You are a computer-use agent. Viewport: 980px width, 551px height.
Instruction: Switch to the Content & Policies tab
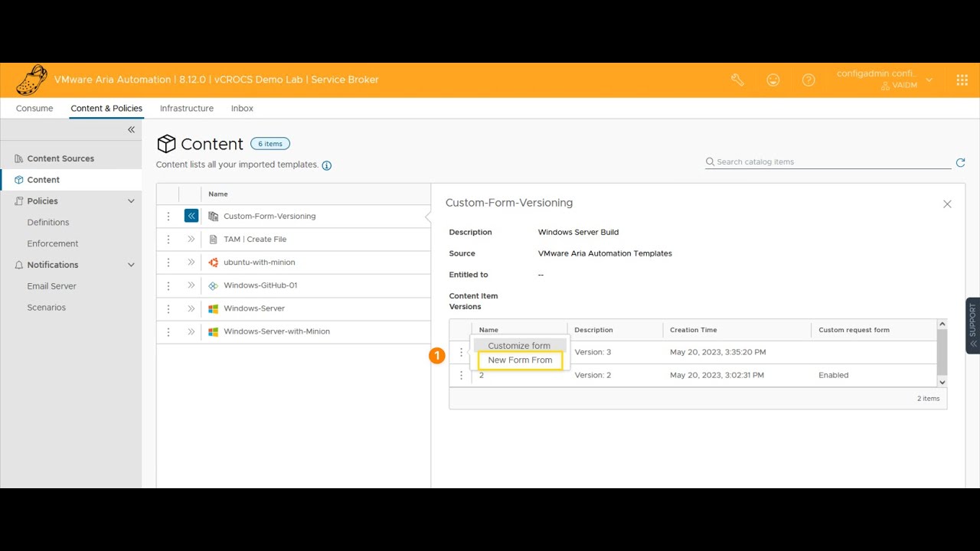coord(106,109)
